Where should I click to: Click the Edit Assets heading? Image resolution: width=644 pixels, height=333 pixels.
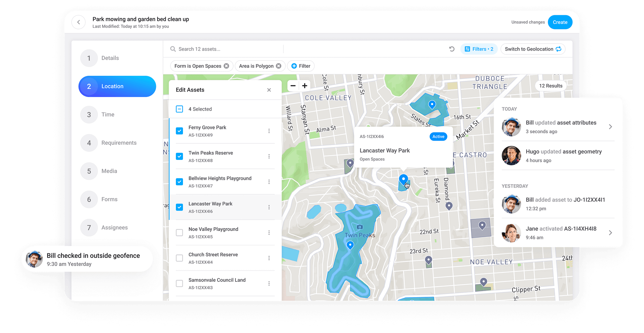click(x=190, y=90)
